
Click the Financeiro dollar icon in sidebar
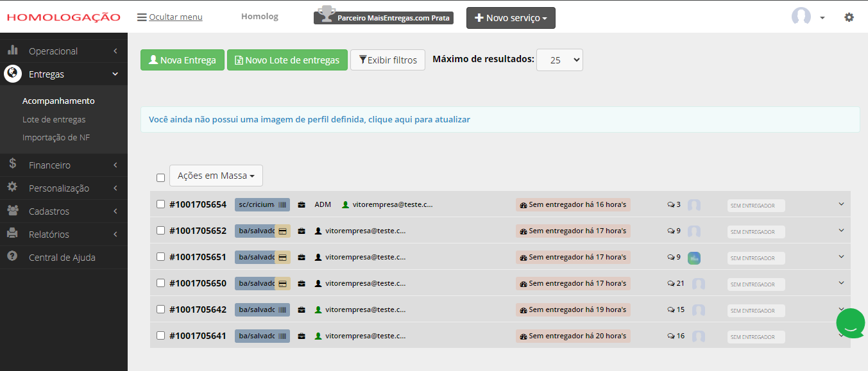(13, 164)
